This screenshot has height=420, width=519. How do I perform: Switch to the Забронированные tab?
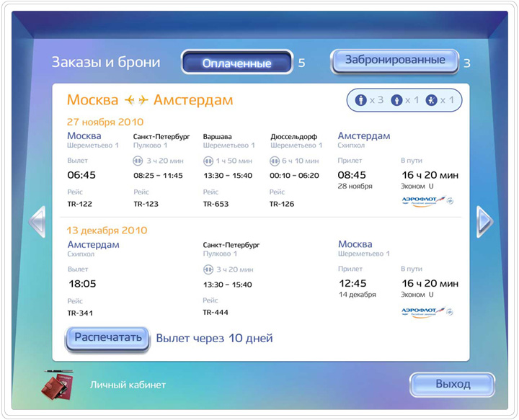pos(394,61)
